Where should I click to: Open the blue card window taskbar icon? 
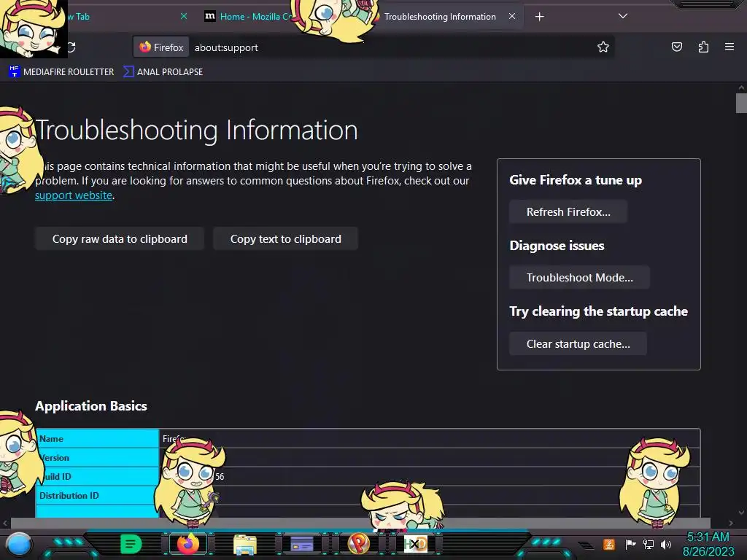(301, 544)
